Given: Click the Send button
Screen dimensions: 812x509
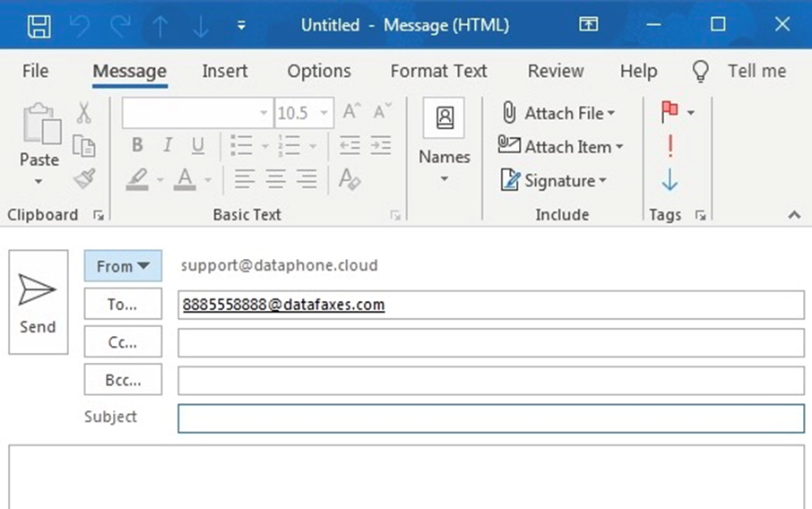Looking at the screenshot, I should click(x=38, y=302).
